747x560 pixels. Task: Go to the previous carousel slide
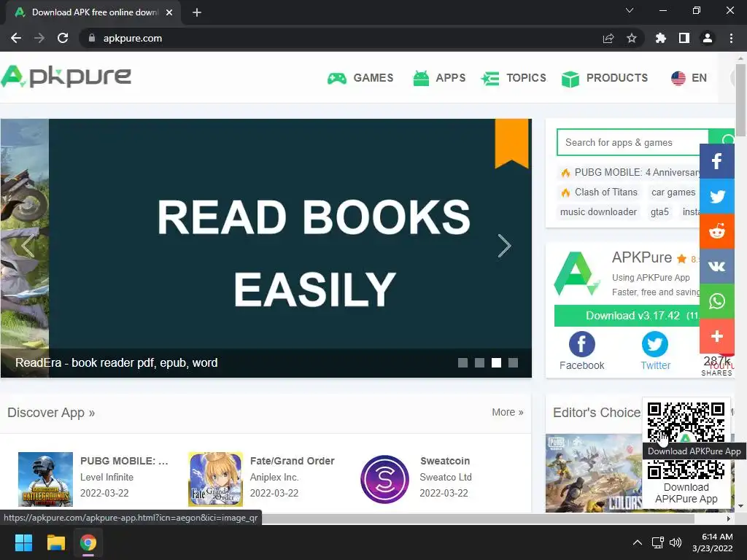point(28,246)
